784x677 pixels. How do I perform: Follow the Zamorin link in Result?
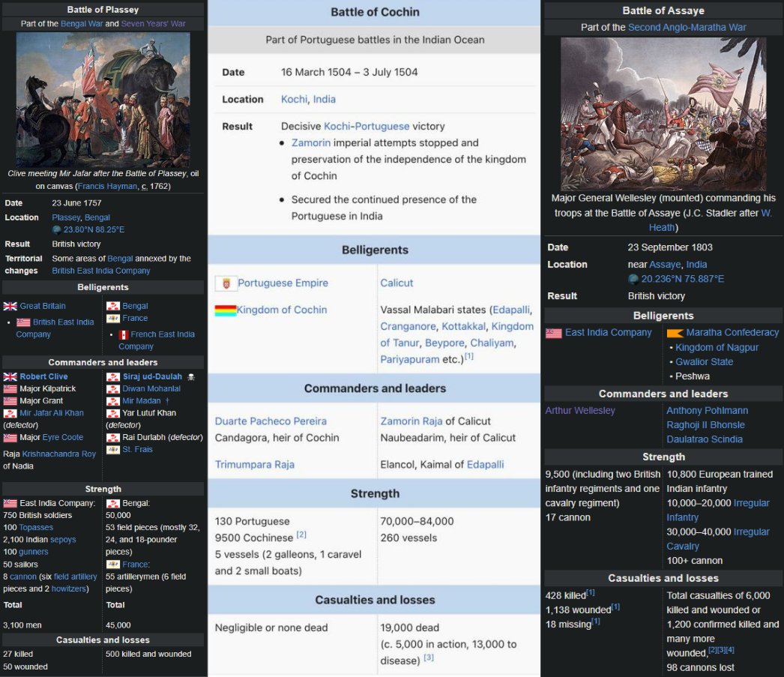point(311,142)
